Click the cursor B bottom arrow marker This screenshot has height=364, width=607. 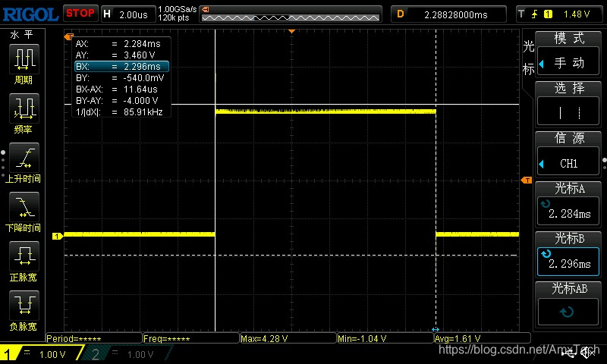tap(436, 329)
